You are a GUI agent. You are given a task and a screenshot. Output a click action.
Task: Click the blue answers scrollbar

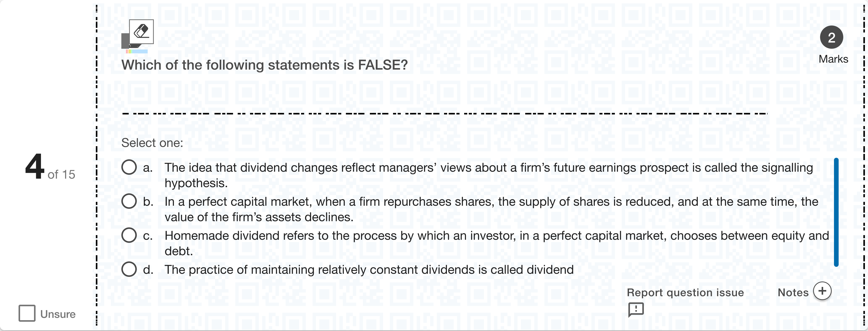836,212
